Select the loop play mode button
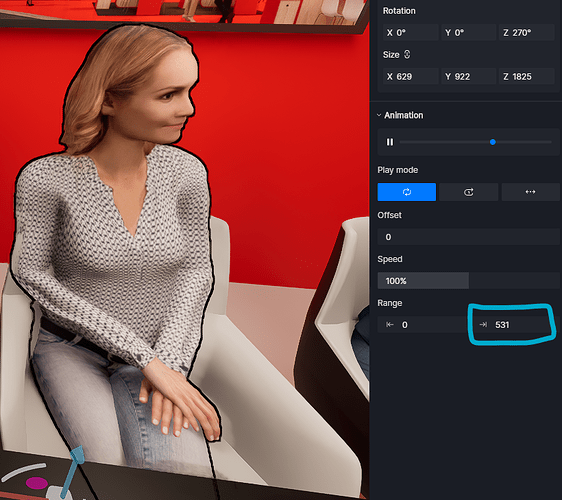Image resolution: width=562 pixels, height=500 pixels. (406, 192)
